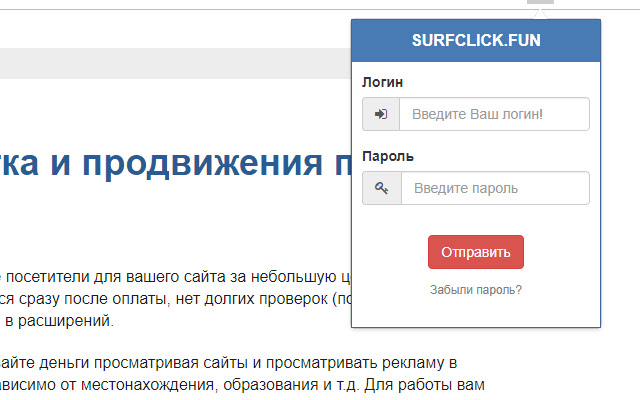The image size is (640, 400).
Task: Click the text 'в расширений.'
Action: pyautogui.click(x=59, y=321)
